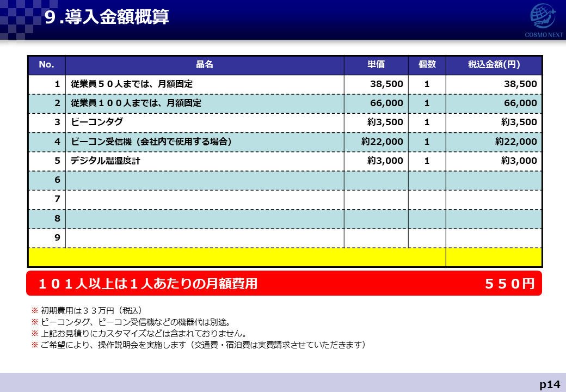Click the 550円 price in red banner
The height and width of the screenshot is (392, 566).
[510, 284]
